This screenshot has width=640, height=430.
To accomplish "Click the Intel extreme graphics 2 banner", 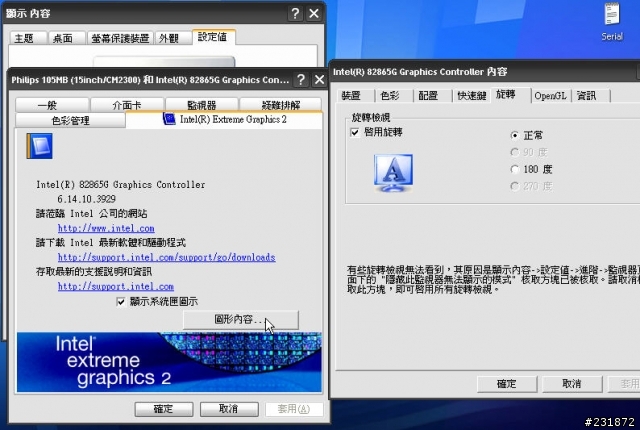I will [x=169, y=362].
